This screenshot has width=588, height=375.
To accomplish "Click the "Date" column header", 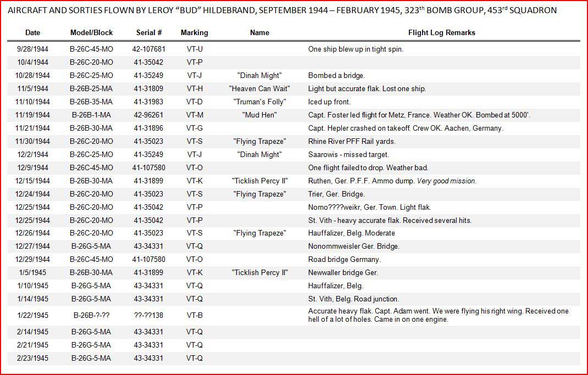I will coord(32,32).
